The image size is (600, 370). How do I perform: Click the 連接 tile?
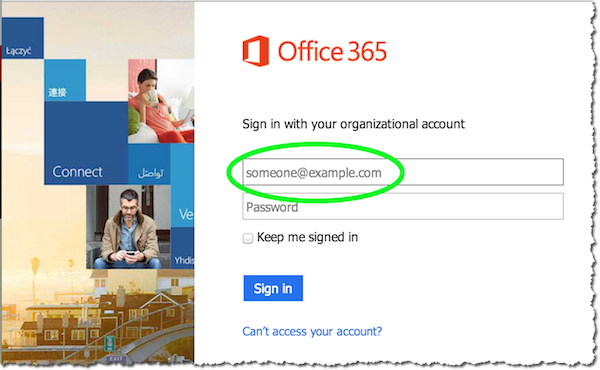pyautogui.click(x=65, y=80)
